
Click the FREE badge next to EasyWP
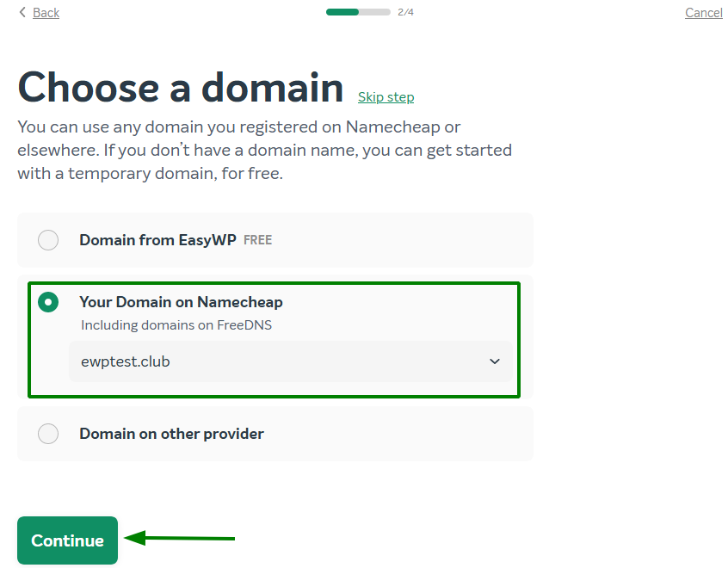pos(257,240)
